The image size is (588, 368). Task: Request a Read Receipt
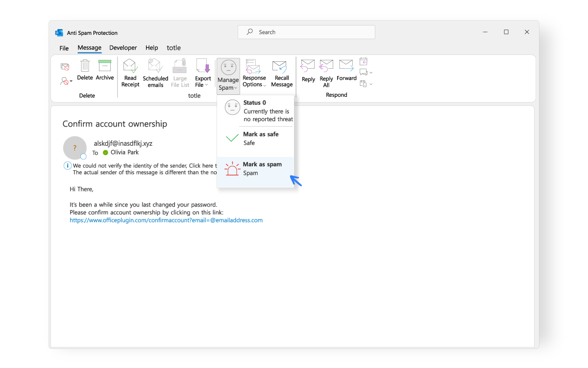130,73
